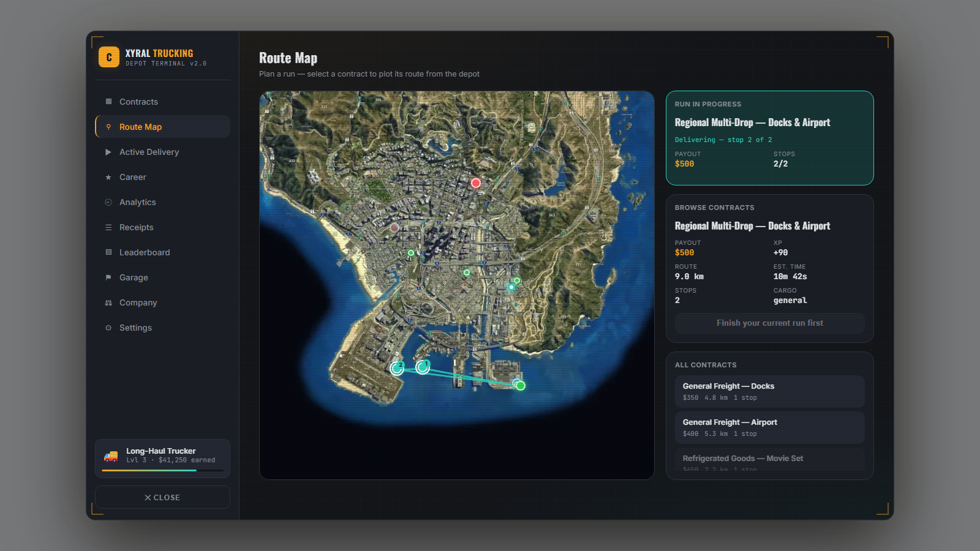This screenshot has width=980, height=551.
Task: Click the Garage flag icon
Action: 108,277
